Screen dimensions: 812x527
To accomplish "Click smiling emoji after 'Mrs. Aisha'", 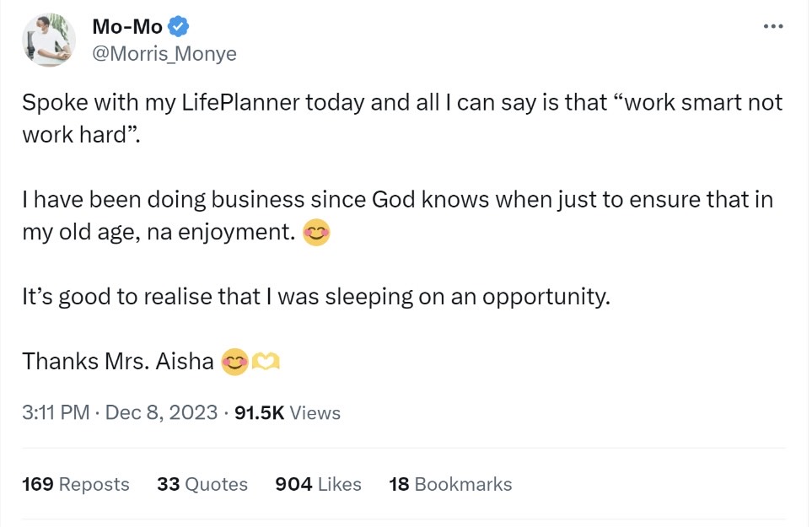I will (234, 362).
